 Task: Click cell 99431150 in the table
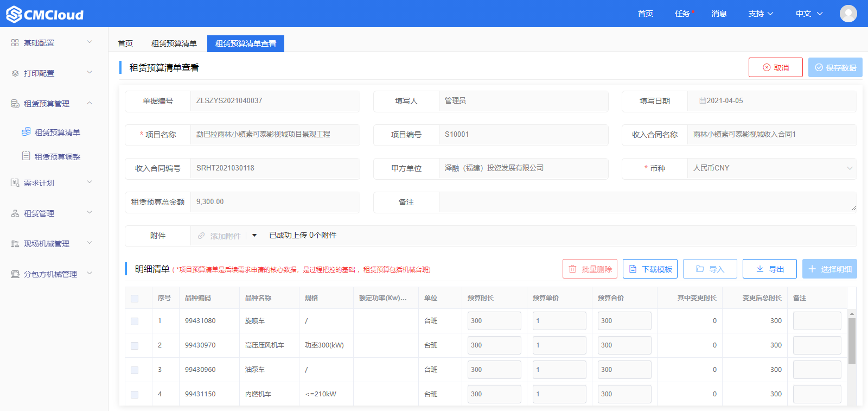tap(200, 394)
